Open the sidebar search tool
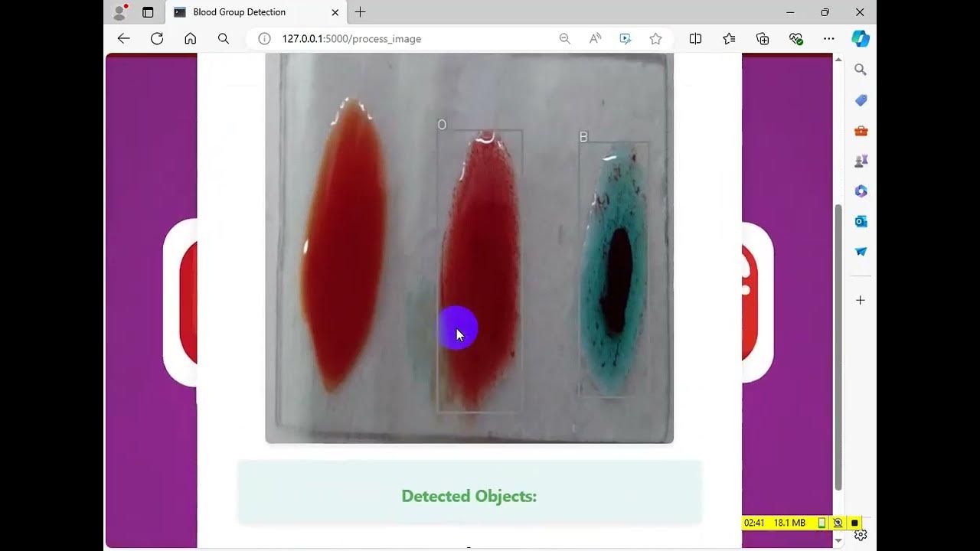980x551 pixels. coord(861,70)
